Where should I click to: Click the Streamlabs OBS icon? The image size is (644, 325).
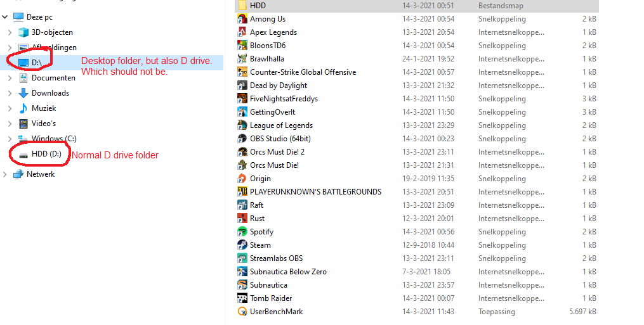point(242,258)
